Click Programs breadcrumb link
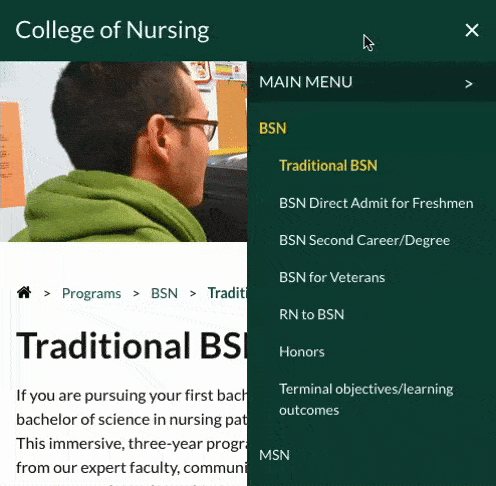 [x=91, y=293]
